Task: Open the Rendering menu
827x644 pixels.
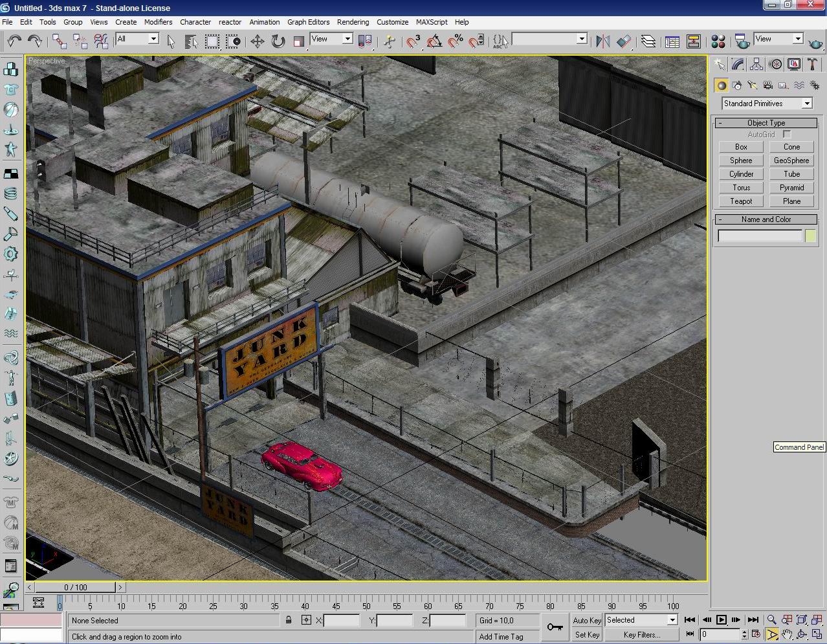Action: (x=353, y=22)
